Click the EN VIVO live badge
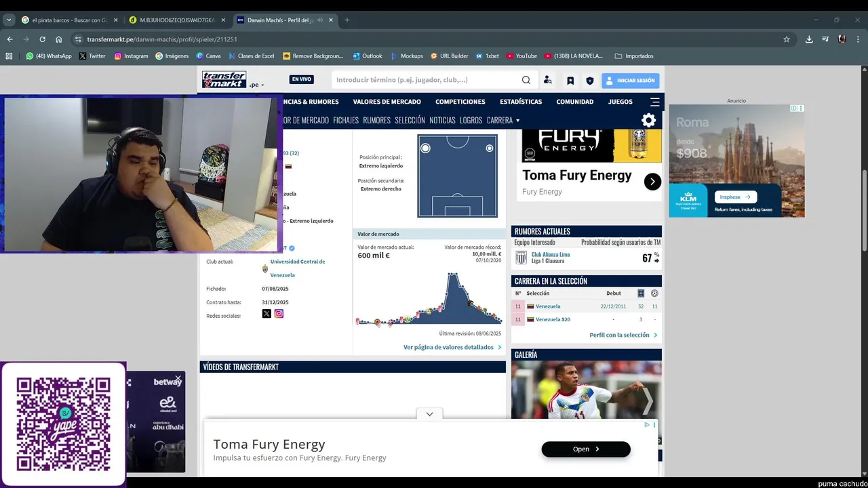This screenshot has width=868, height=488. point(302,79)
